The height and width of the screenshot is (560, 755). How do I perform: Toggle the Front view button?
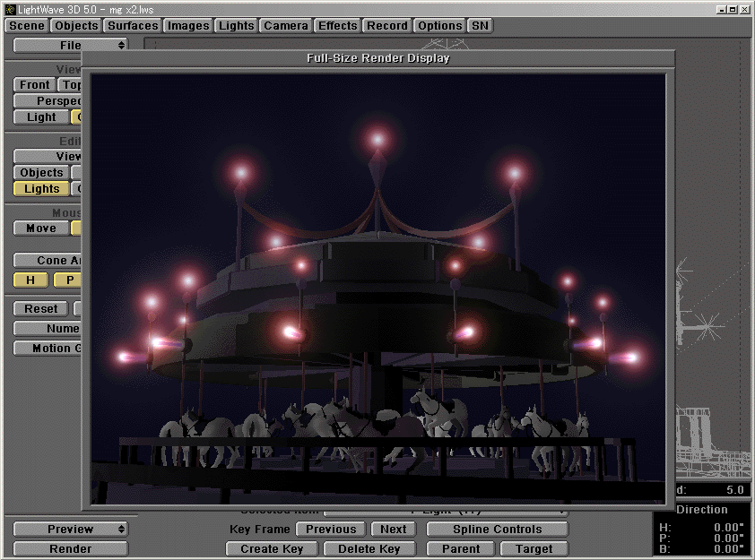[35, 85]
